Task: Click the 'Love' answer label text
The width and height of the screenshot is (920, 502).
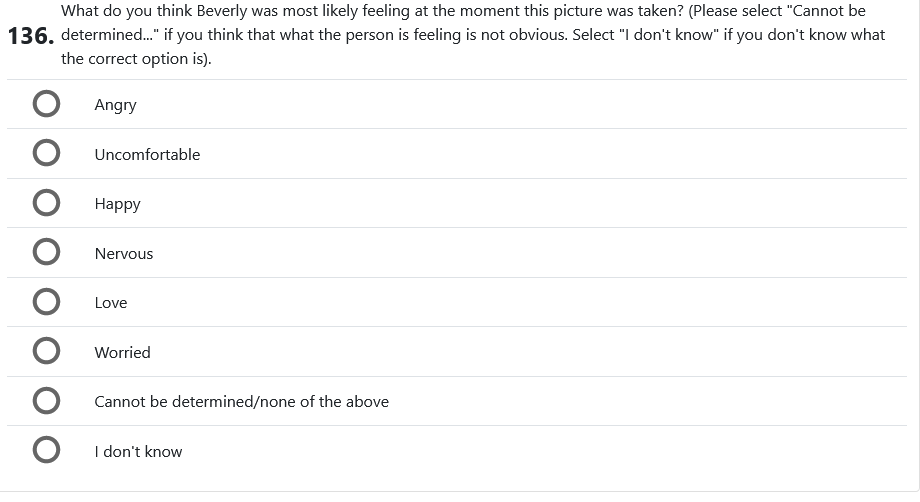Action: [111, 302]
